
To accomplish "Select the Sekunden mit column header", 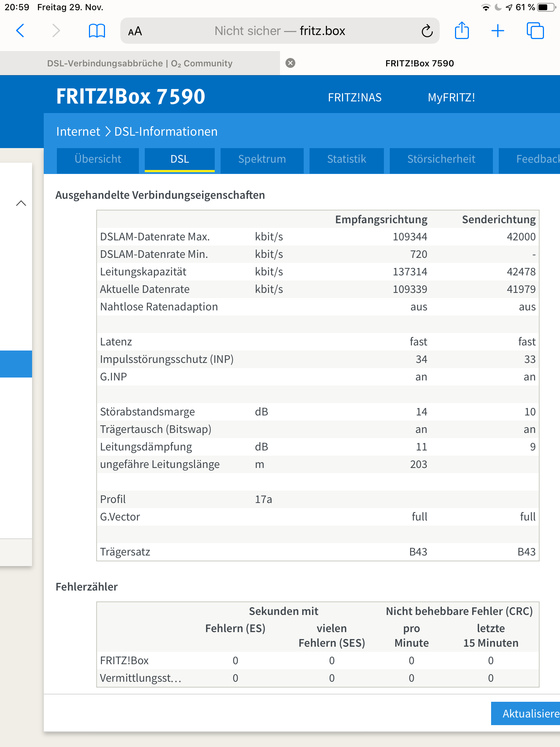I will [x=284, y=611].
